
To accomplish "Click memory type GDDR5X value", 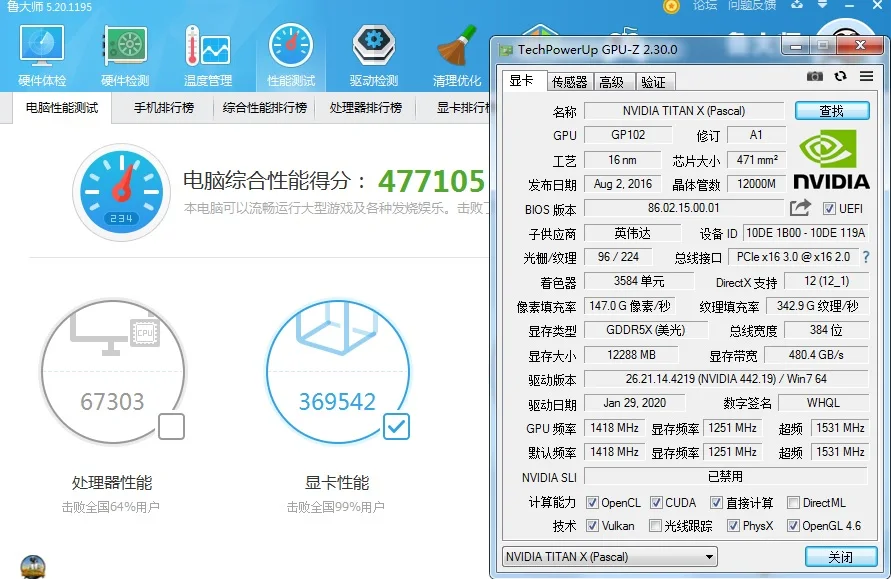I will point(646,330).
